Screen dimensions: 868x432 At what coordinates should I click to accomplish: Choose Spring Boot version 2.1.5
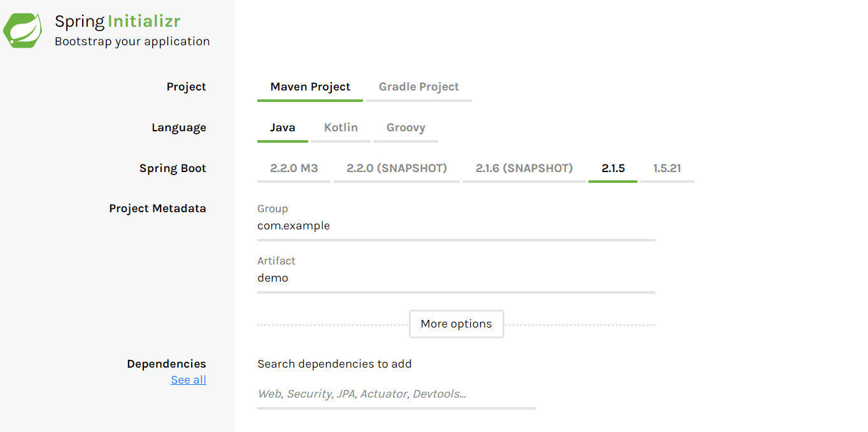(613, 169)
